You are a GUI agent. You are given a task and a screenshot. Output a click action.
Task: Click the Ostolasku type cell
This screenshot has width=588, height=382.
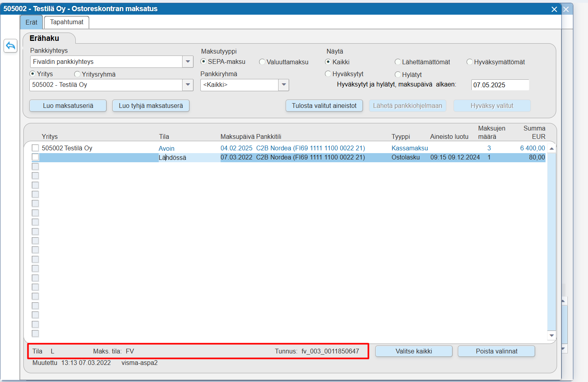(405, 157)
